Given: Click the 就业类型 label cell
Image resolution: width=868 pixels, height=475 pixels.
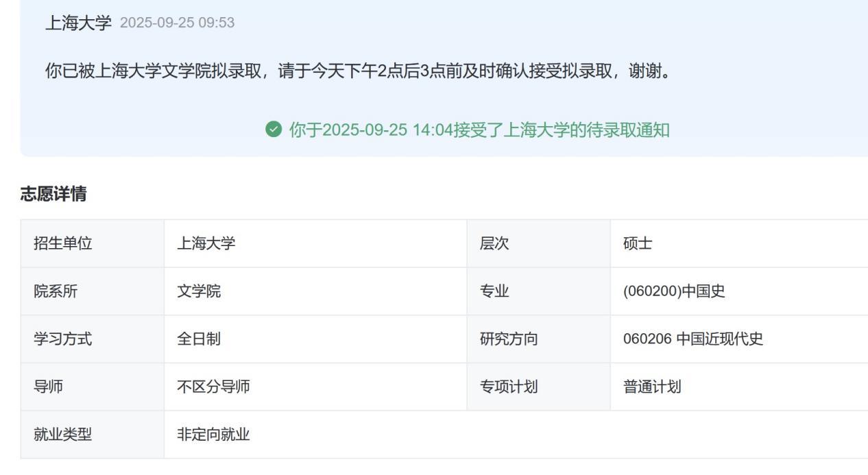Looking at the screenshot, I should (93, 435).
